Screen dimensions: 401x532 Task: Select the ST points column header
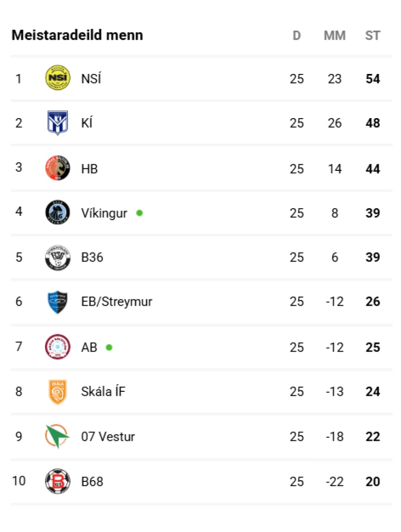coord(373,35)
